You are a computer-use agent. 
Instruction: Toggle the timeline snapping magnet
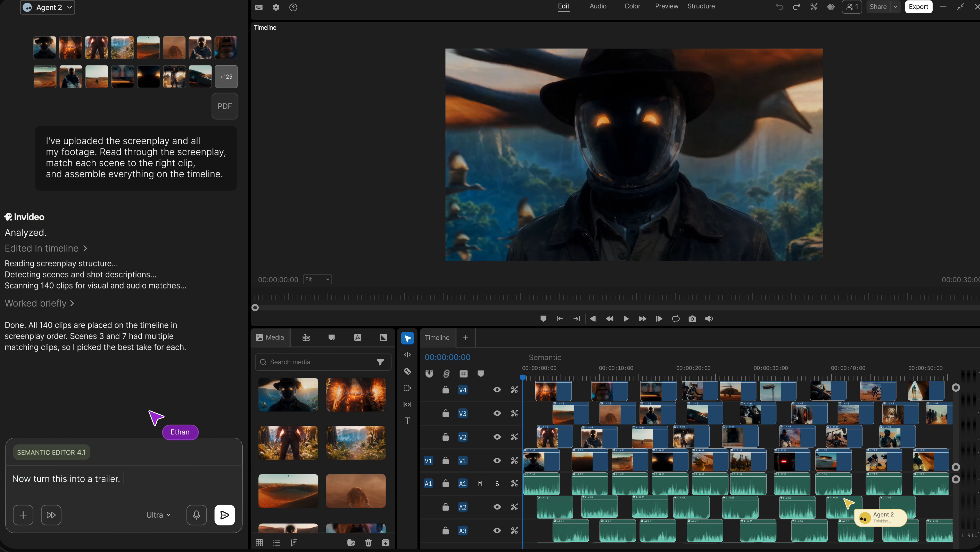[x=429, y=374]
